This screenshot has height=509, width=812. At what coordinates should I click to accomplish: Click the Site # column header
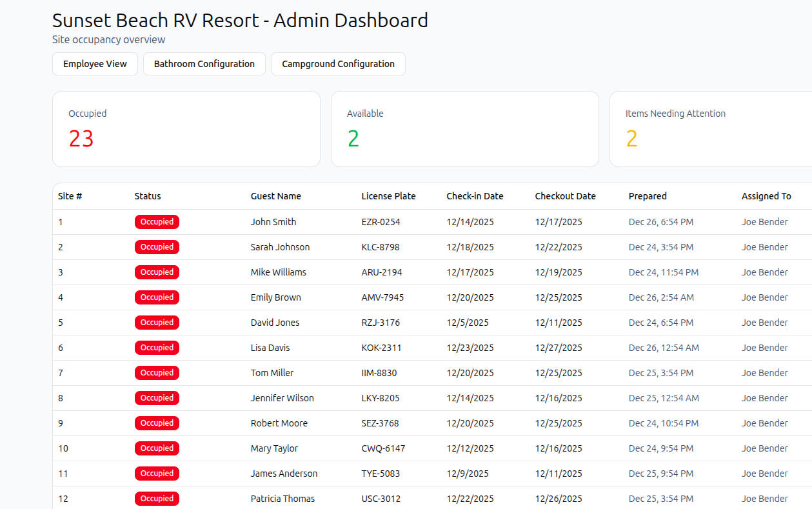pos(70,196)
